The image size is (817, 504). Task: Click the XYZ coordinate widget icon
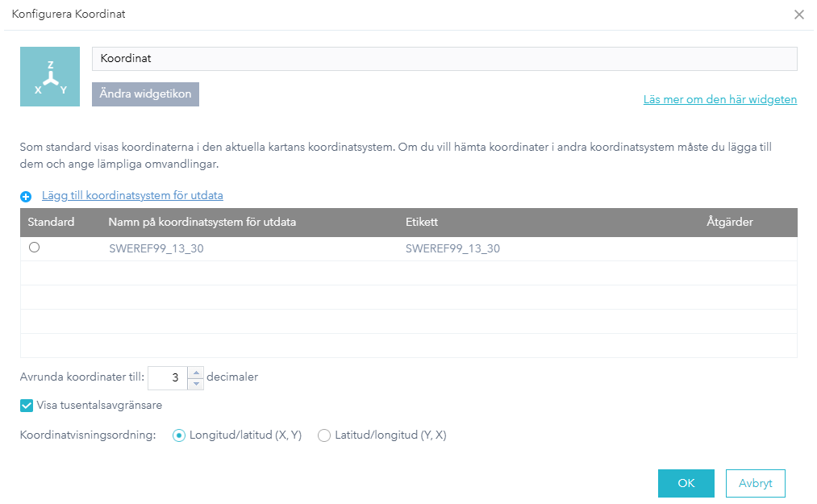(x=50, y=77)
